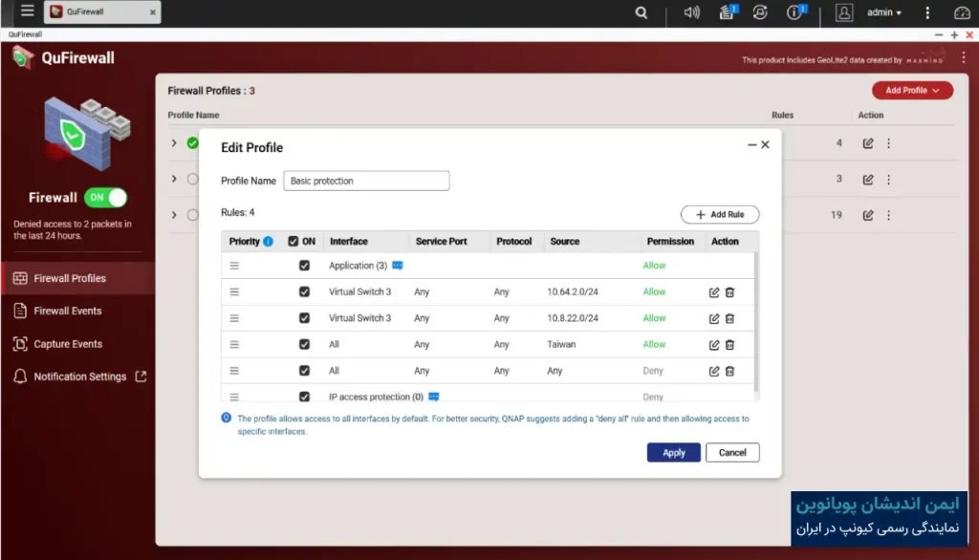
Task: Delete the Taiwan source rule
Action: click(729, 345)
